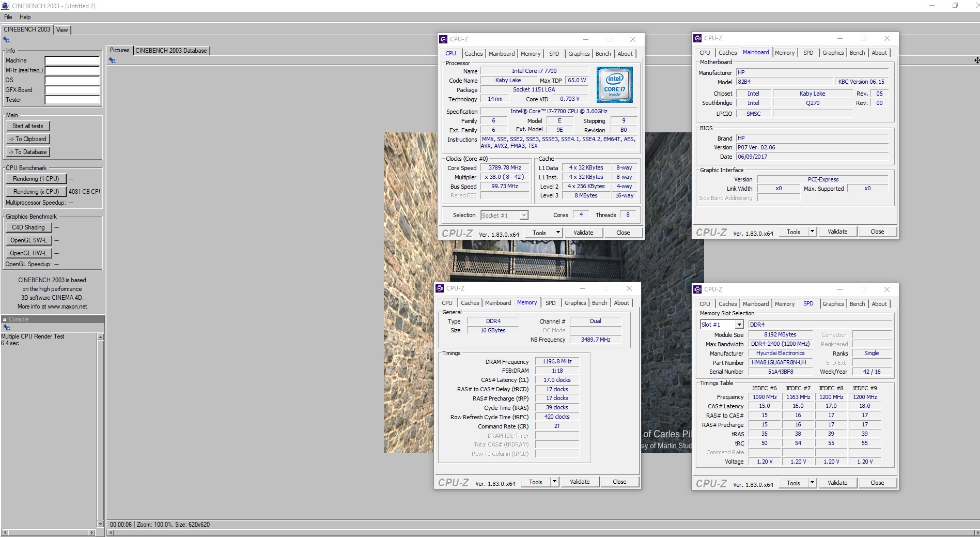Click Validate in the SPD window

837,483
